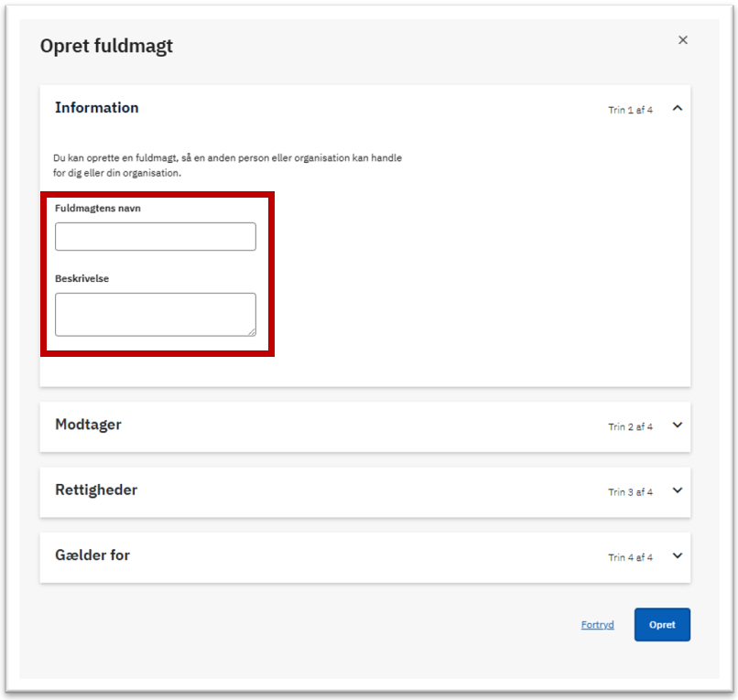Close the Opret fuldmagt dialog
738x700 pixels.
(x=682, y=40)
